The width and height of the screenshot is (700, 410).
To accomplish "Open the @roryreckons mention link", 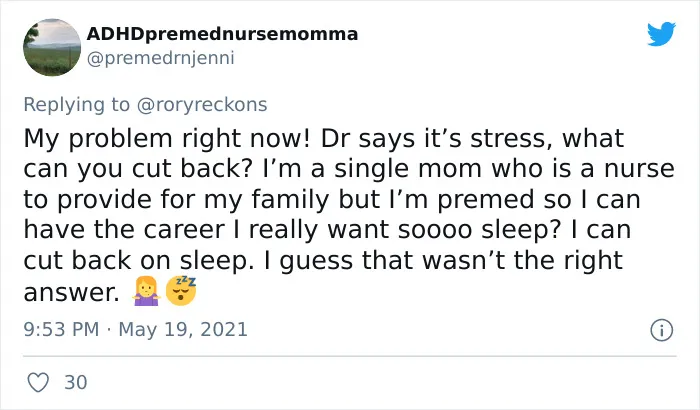I will pos(202,105).
